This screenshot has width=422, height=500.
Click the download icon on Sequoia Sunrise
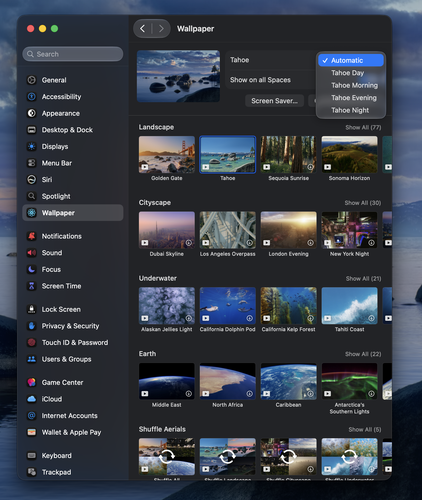pyautogui.click(x=310, y=167)
